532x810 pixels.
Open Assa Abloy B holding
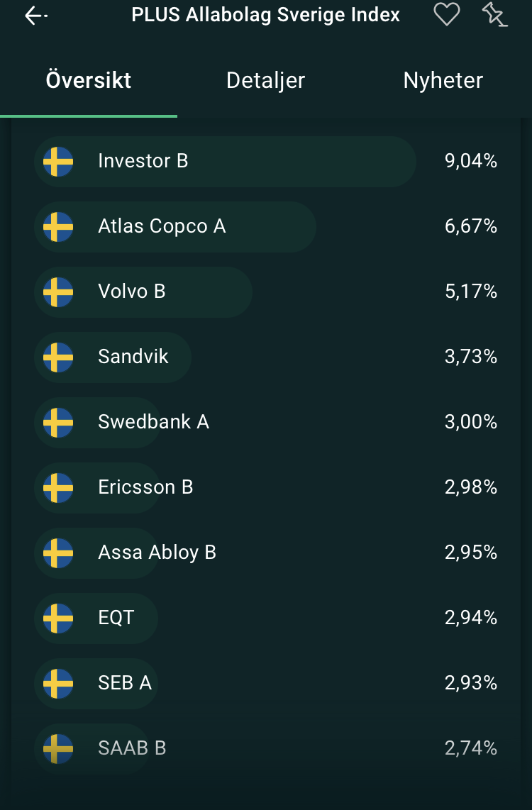click(x=157, y=553)
